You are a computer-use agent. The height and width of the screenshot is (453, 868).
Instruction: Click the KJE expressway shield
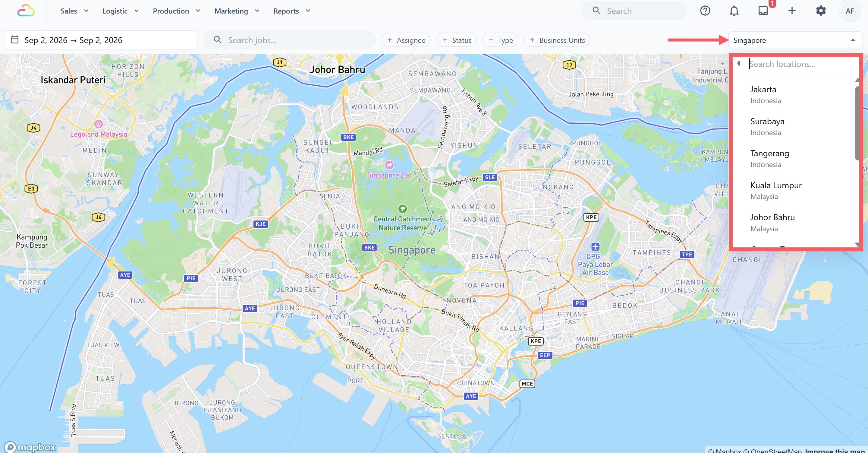click(260, 224)
